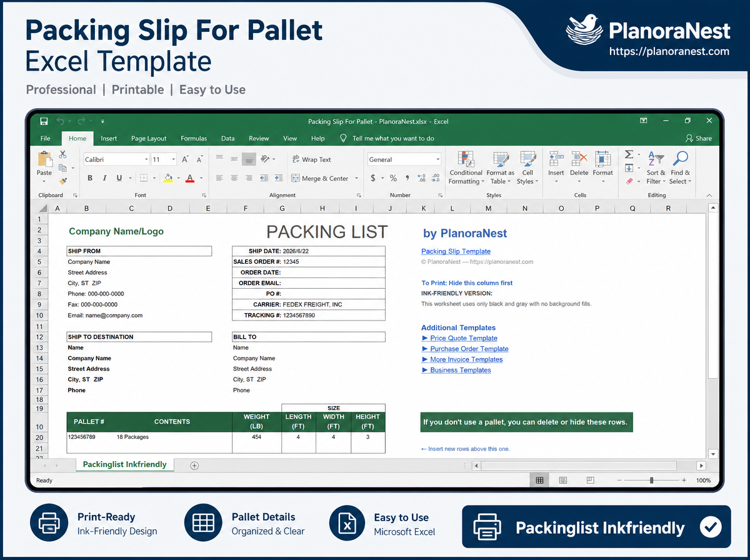Screen dimensions: 750x560
Task: Click the Decrease Decimal icon
Action: tap(436, 178)
